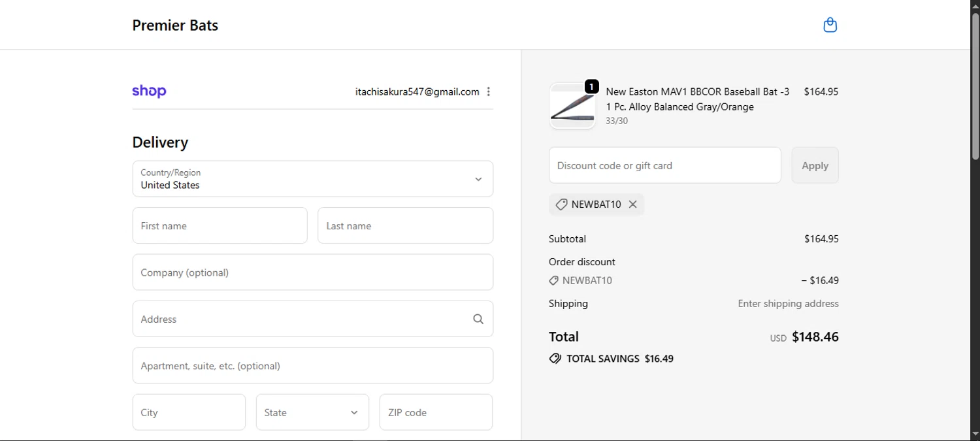This screenshot has width=980, height=441.
Task: Remove the NEWBAT10 discount code
Action: tap(632, 204)
